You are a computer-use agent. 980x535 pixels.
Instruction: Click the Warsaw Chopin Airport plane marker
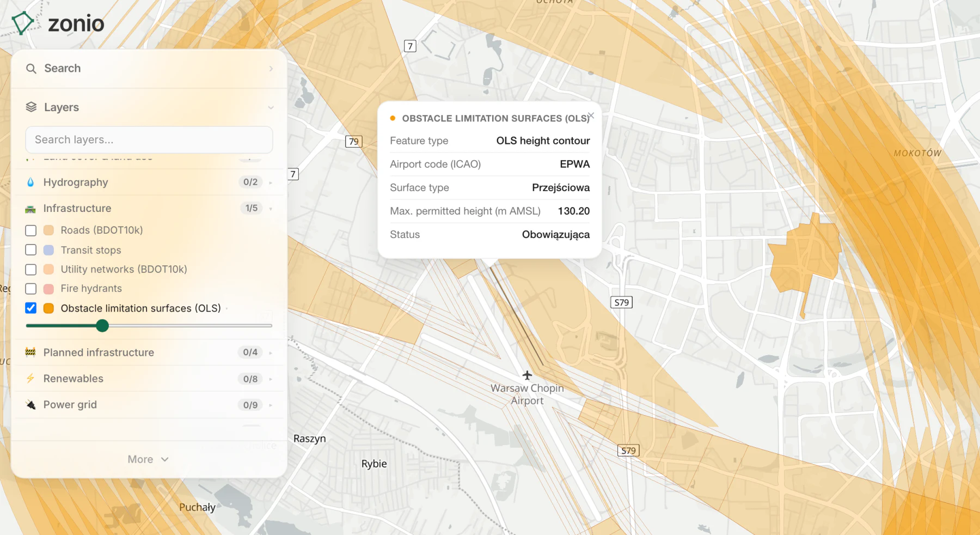[x=527, y=375]
